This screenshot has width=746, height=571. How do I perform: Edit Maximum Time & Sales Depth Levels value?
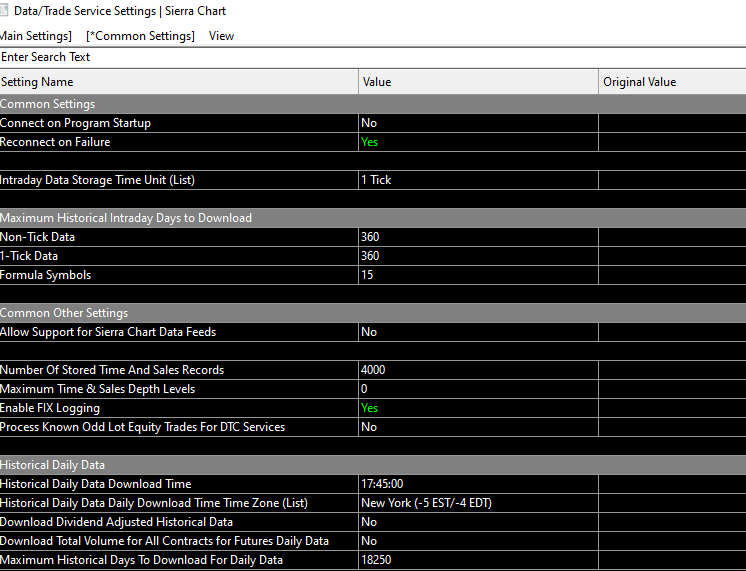pos(478,389)
